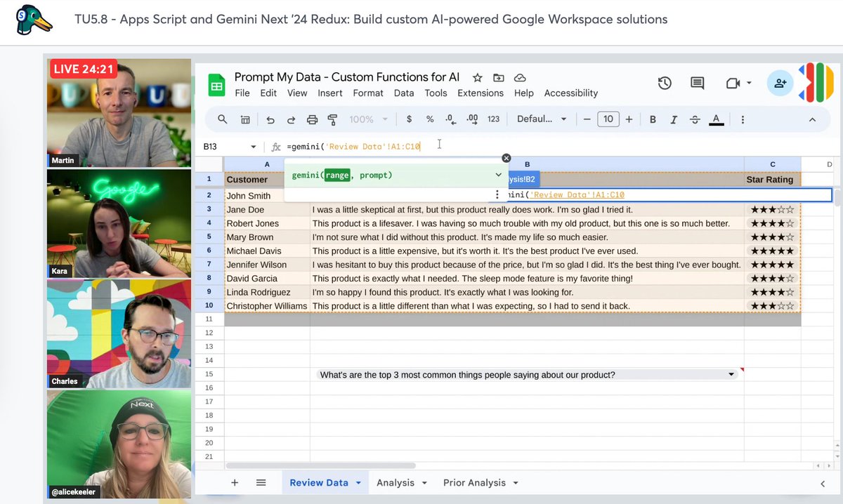Open the Analysis tab dropdown arrow
The width and height of the screenshot is (843, 504).
point(424,483)
